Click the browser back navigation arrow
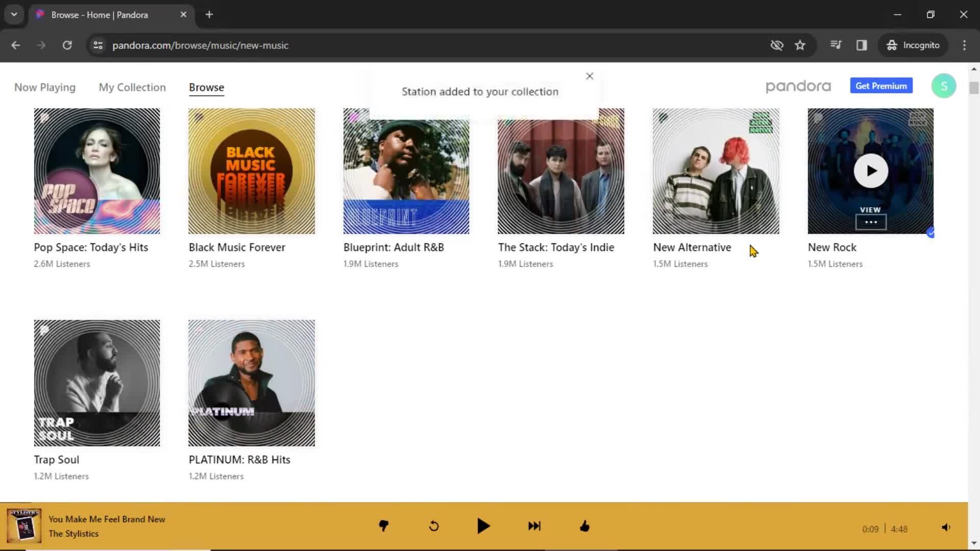 (16, 45)
